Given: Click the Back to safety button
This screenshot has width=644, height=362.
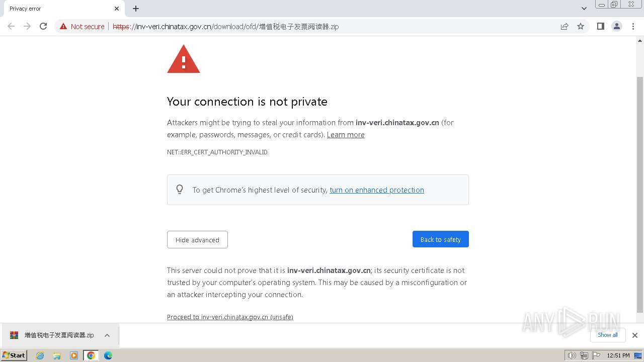Looking at the screenshot, I should tap(441, 239).
